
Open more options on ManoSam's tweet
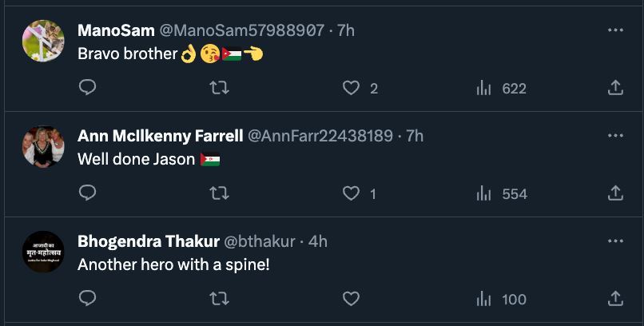pyautogui.click(x=615, y=30)
